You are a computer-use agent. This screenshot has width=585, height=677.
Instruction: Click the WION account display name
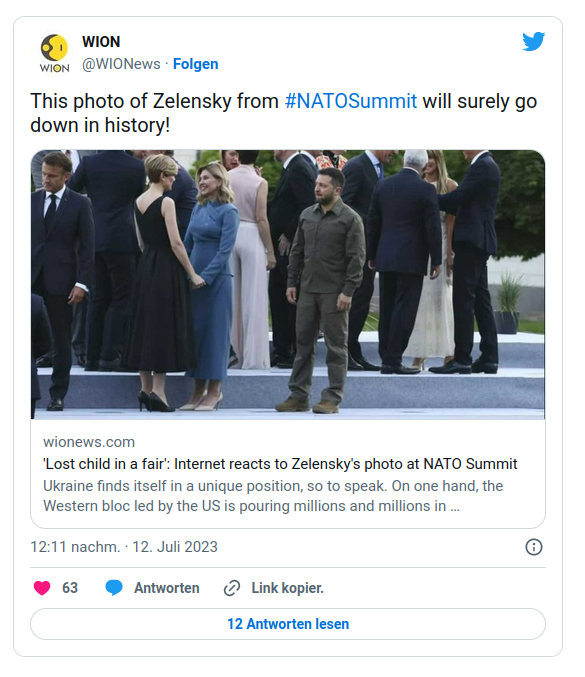(101, 42)
